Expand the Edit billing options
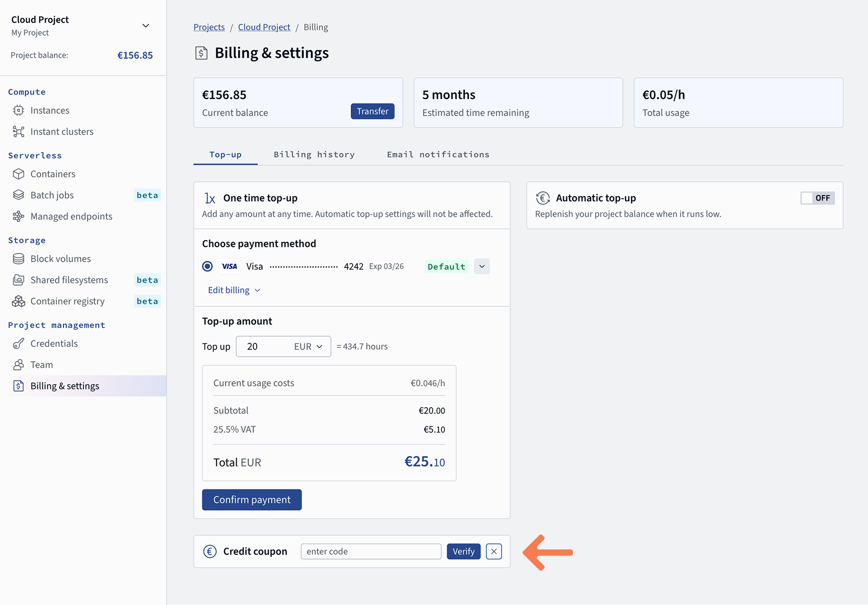Viewport: 868px width, 605px height. tap(234, 290)
